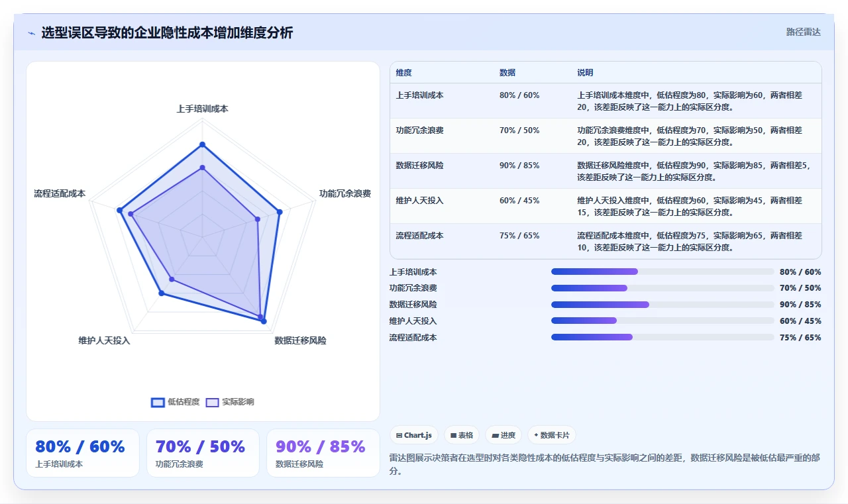Image resolution: width=848 pixels, height=504 pixels.
Task: Click the 功能冗余浪费 radar axis label
Action: coord(344,194)
